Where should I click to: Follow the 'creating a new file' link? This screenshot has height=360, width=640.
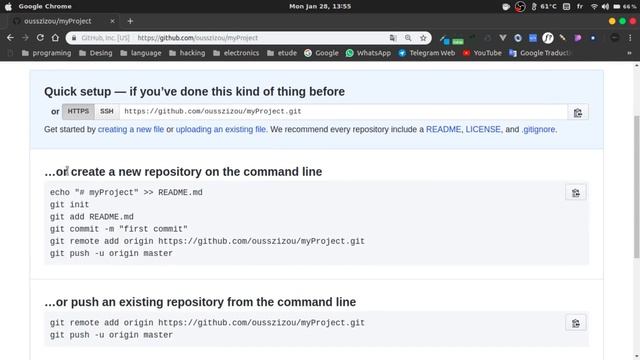point(131,129)
